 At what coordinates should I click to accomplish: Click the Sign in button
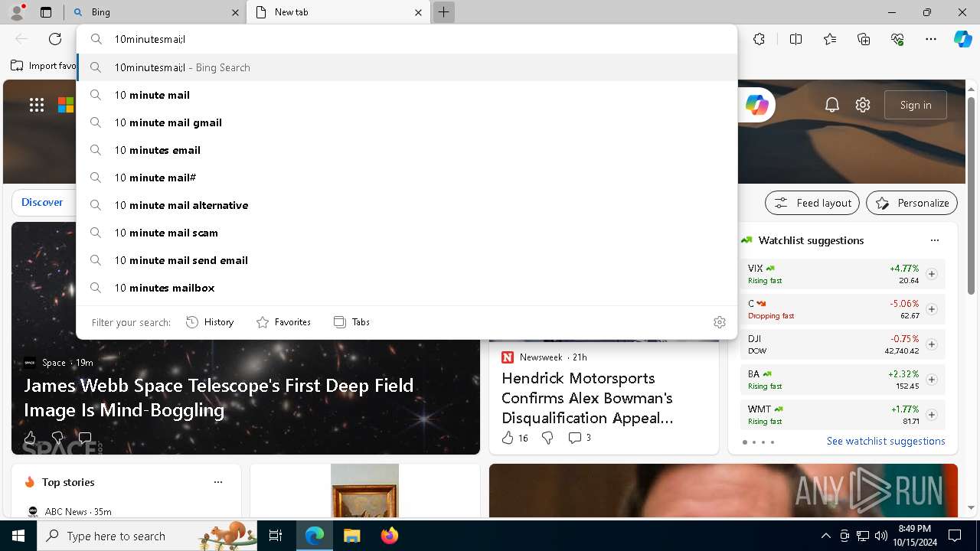click(916, 105)
